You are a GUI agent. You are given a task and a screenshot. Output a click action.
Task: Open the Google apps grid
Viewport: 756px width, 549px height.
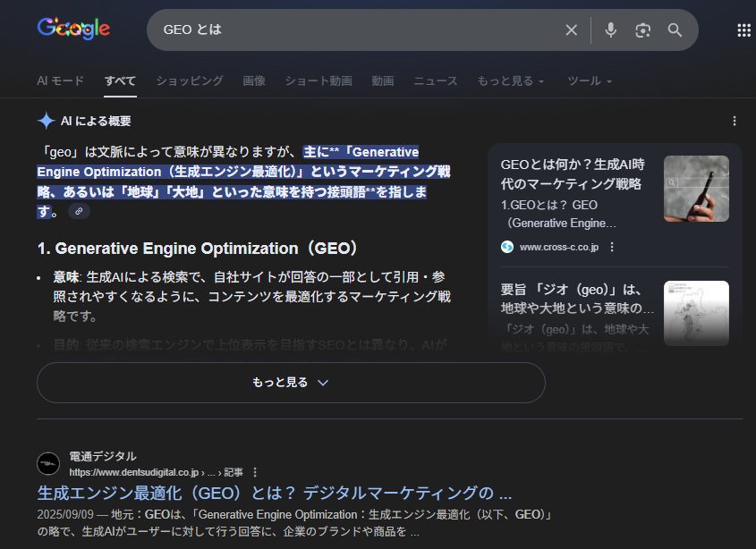coord(743,30)
